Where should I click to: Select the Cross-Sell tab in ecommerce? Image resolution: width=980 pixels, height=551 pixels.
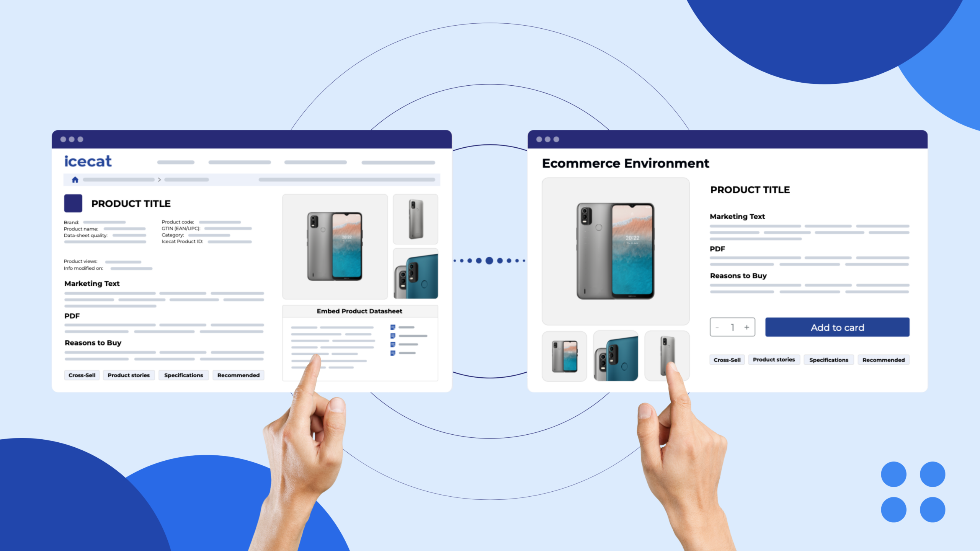tap(726, 359)
